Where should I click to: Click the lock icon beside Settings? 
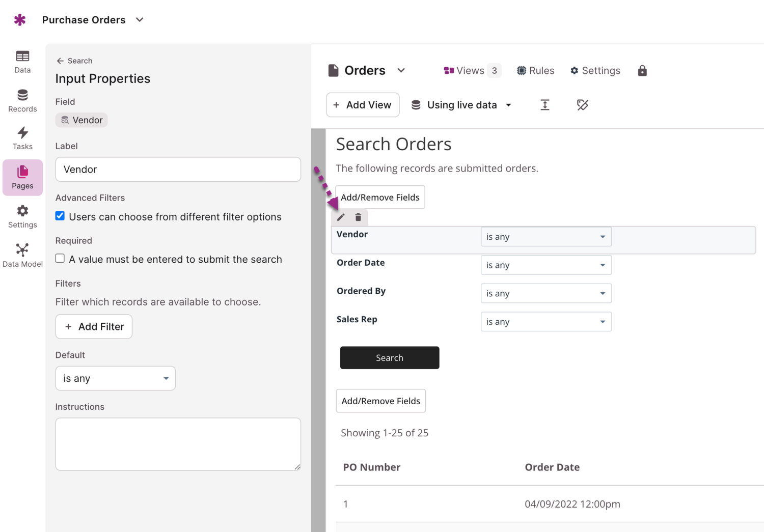click(642, 71)
